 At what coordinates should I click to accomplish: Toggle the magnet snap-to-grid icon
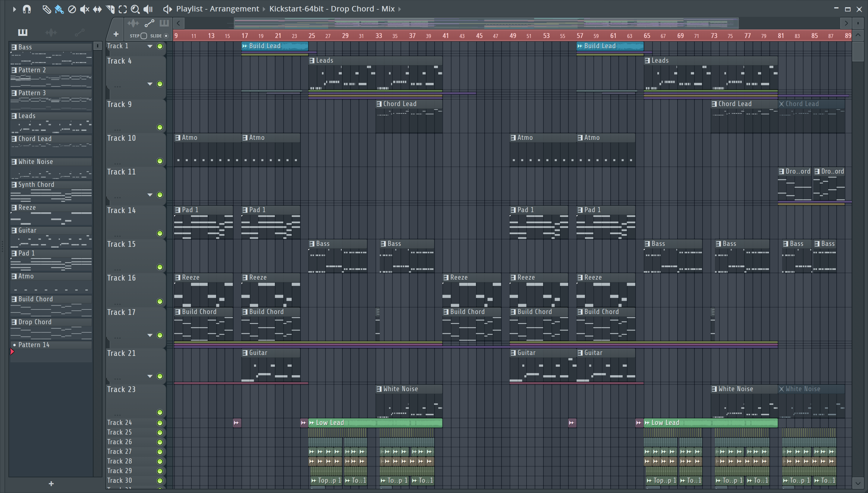click(x=27, y=9)
